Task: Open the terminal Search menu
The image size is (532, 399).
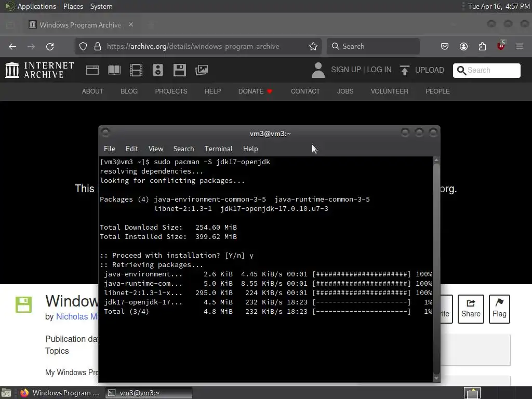Action: point(183,149)
